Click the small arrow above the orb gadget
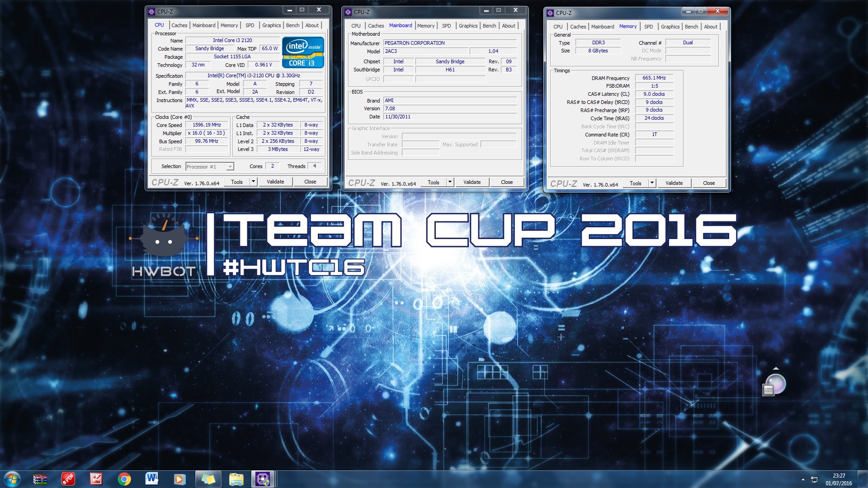The image size is (868, 488). (776, 369)
